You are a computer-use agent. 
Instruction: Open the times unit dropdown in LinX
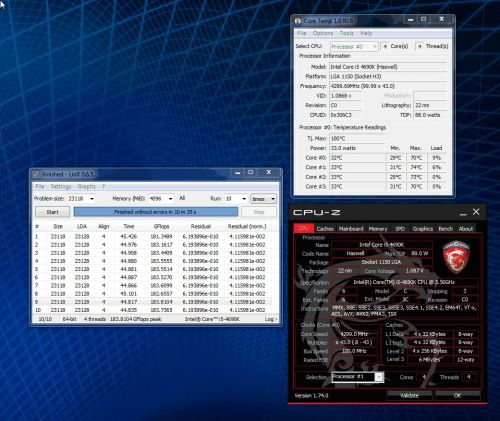click(x=263, y=199)
